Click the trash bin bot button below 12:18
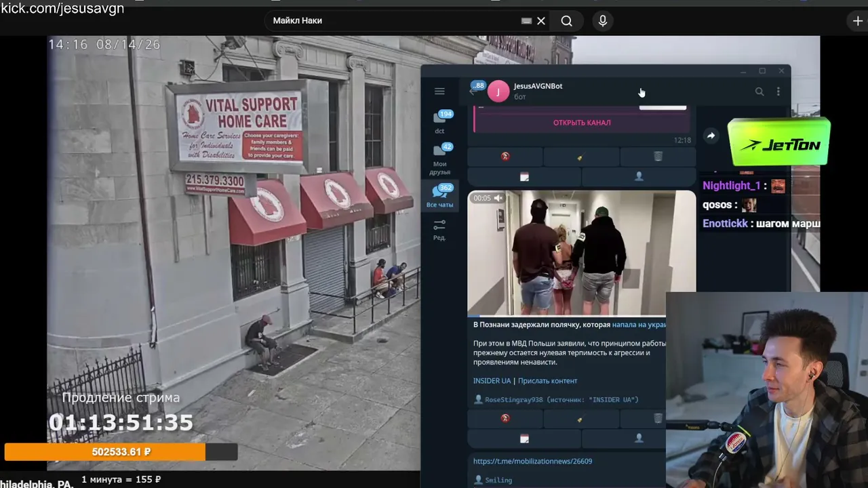 click(x=658, y=157)
